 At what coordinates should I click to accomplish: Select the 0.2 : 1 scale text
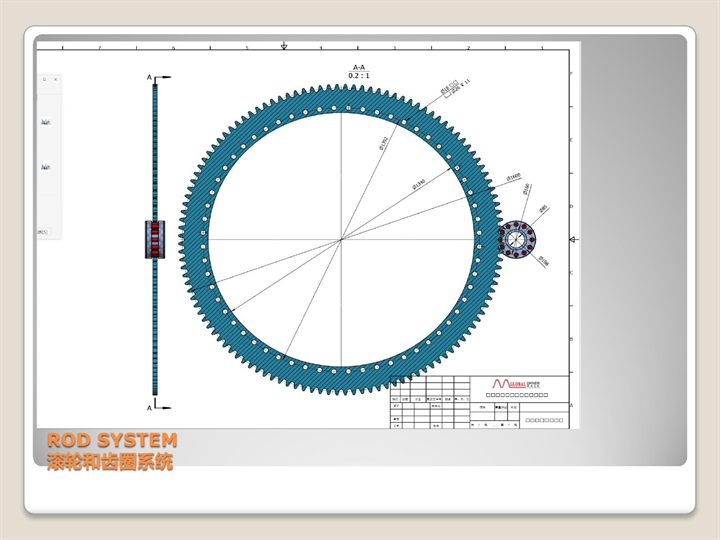[x=359, y=76]
